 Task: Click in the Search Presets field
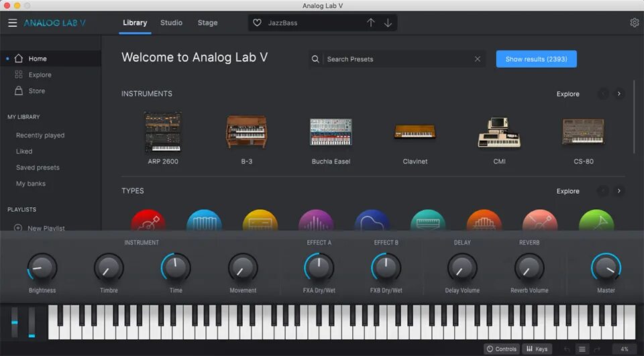pos(398,59)
